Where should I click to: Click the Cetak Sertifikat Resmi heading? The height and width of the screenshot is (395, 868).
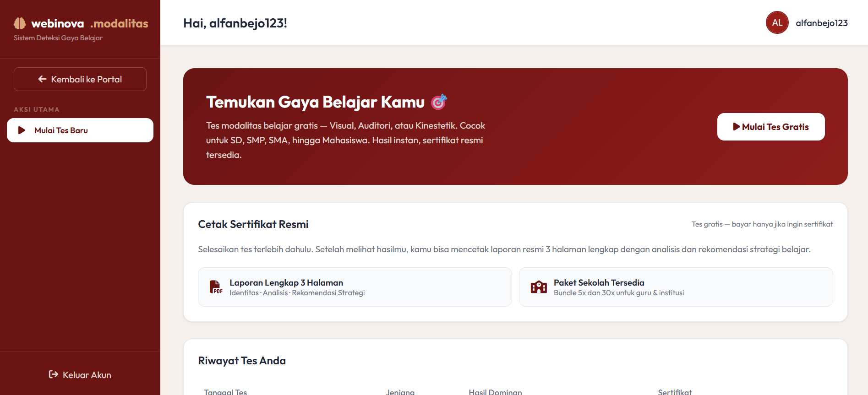tap(253, 224)
